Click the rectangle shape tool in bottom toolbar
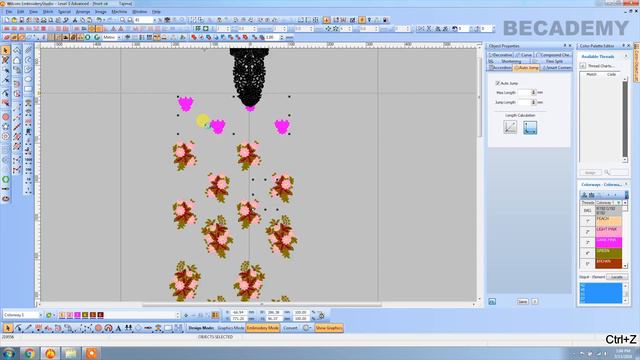The image size is (640, 360). click(x=168, y=328)
